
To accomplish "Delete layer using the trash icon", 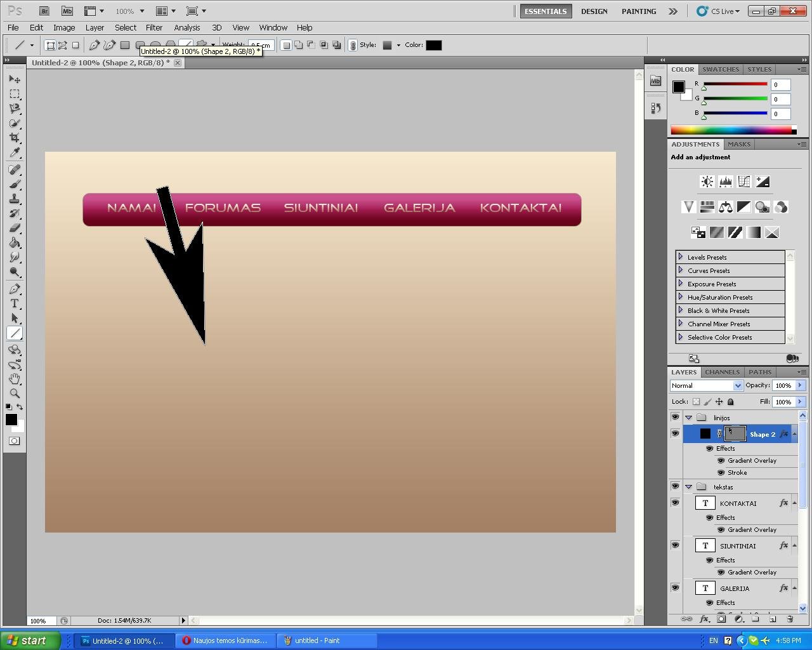I will [790, 619].
